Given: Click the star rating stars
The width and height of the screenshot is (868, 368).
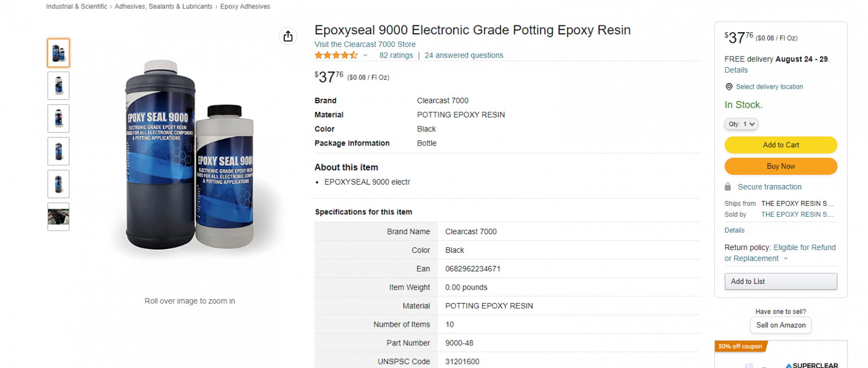Looking at the screenshot, I should point(336,55).
